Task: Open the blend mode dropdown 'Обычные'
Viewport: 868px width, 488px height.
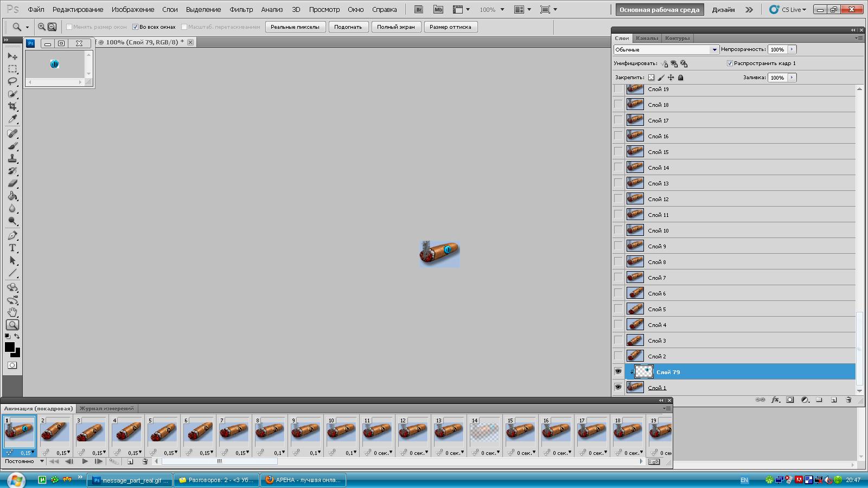Action: coord(666,49)
